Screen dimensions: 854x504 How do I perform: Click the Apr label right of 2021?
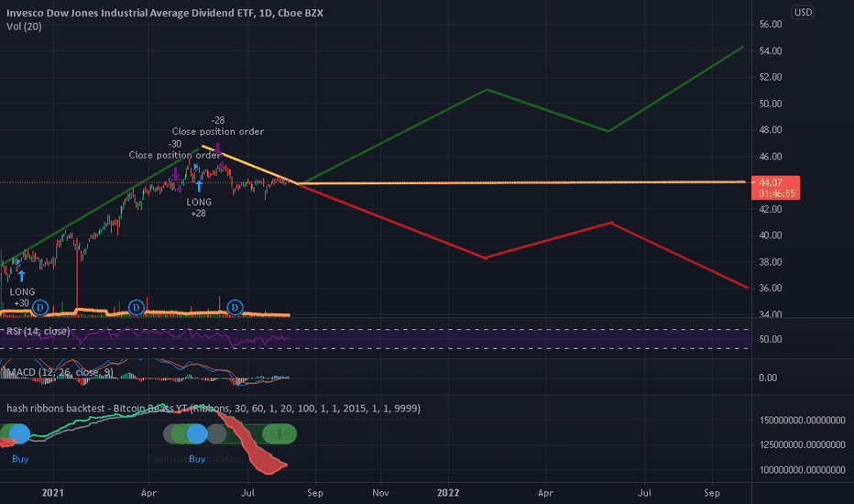(148, 493)
